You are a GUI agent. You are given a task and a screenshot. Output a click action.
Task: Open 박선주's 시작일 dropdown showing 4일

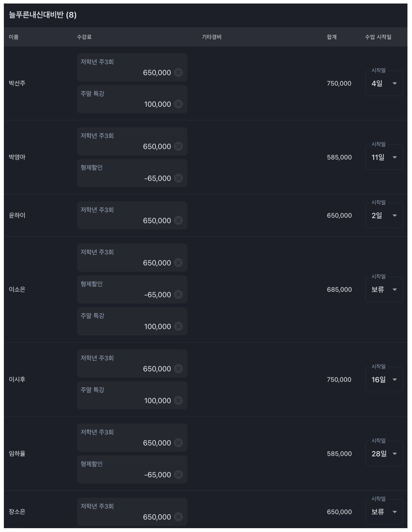point(384,83)
